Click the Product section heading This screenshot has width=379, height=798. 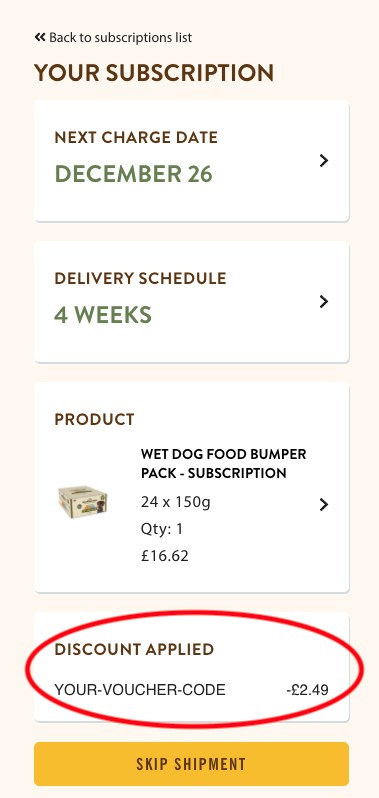coord(95,419)
